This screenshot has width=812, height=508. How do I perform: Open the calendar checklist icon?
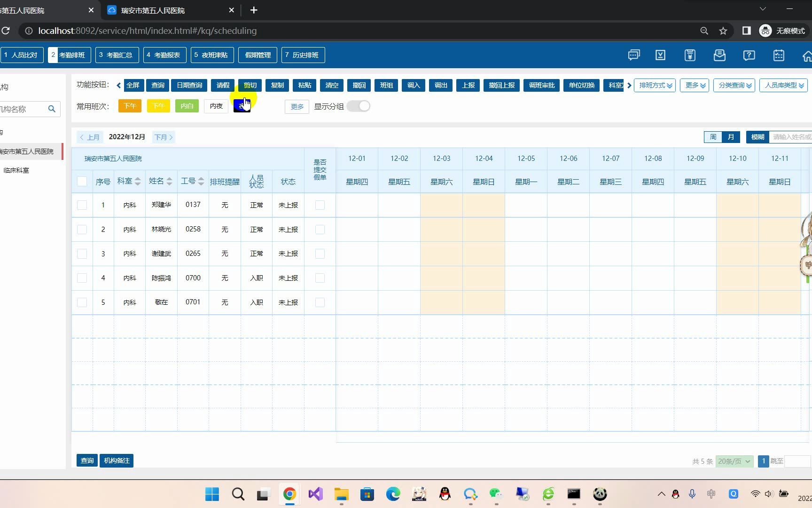click(x=779, y=55)
